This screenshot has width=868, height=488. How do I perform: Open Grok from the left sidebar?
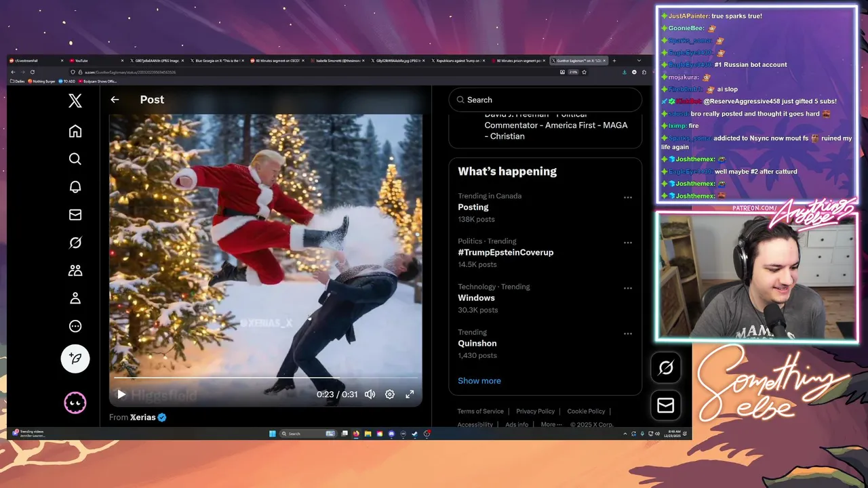(75, 243)
